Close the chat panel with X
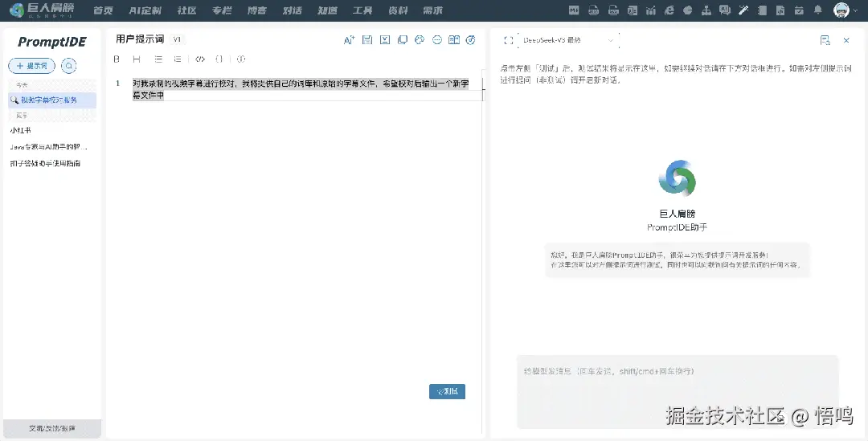 click(846, 40)
